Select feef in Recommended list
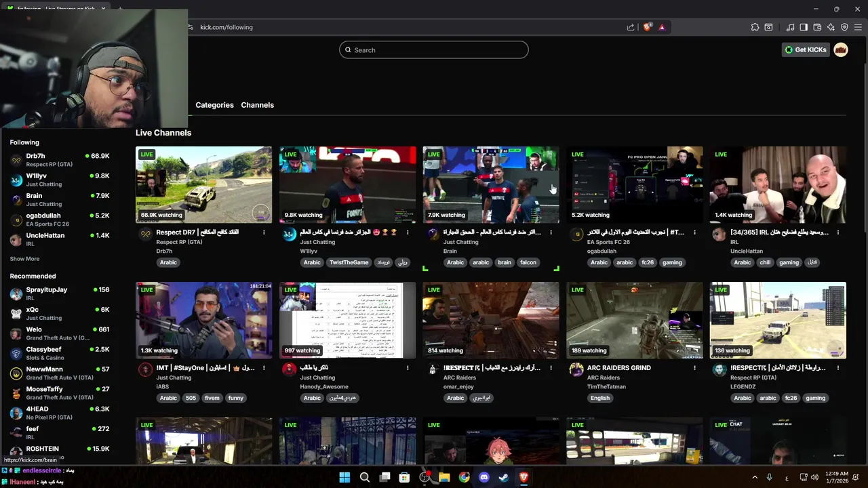 (x=60, y=432)
